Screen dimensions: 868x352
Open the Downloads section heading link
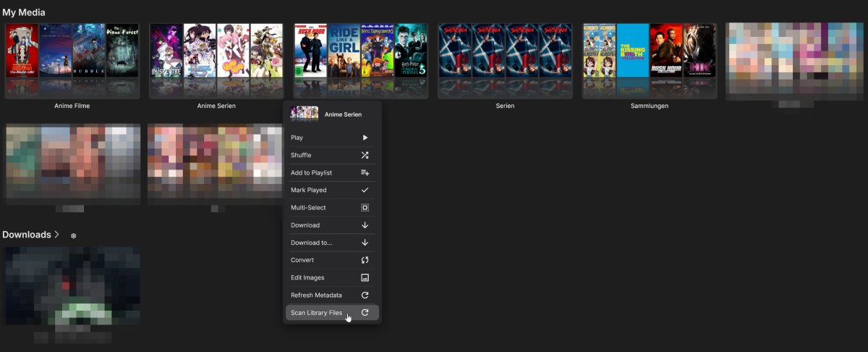[31, 235]
